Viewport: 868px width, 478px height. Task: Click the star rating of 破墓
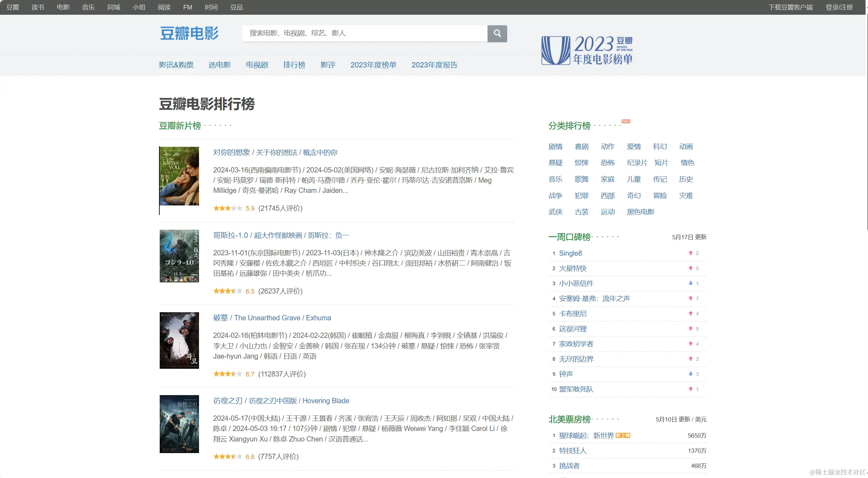click(x=227, y=374)
